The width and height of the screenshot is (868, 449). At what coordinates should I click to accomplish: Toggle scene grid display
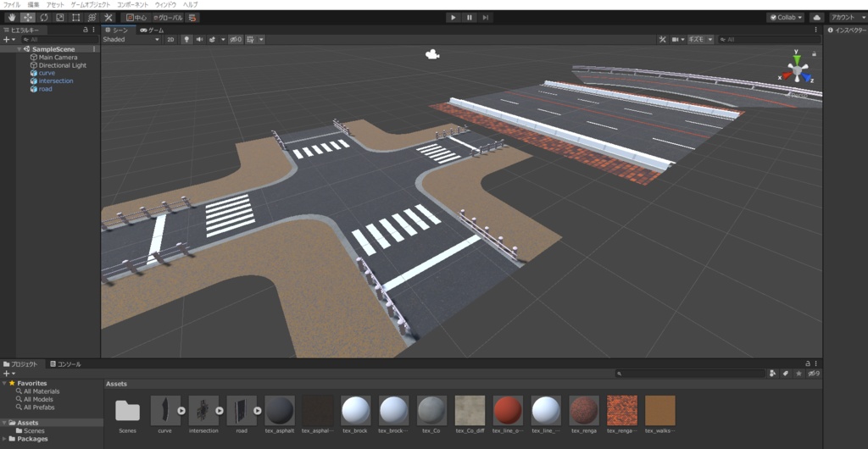pyautogui.click(x=250, y=40)
